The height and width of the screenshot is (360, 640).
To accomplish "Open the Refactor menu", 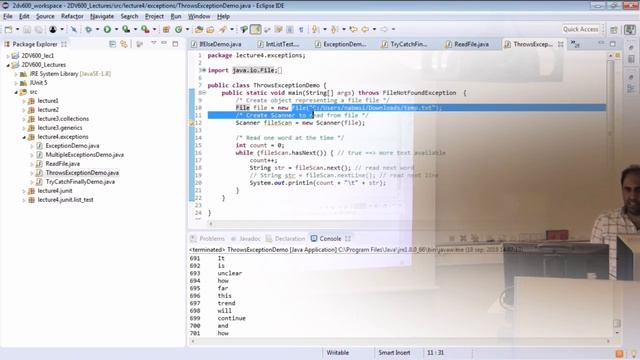I will 72,16.
